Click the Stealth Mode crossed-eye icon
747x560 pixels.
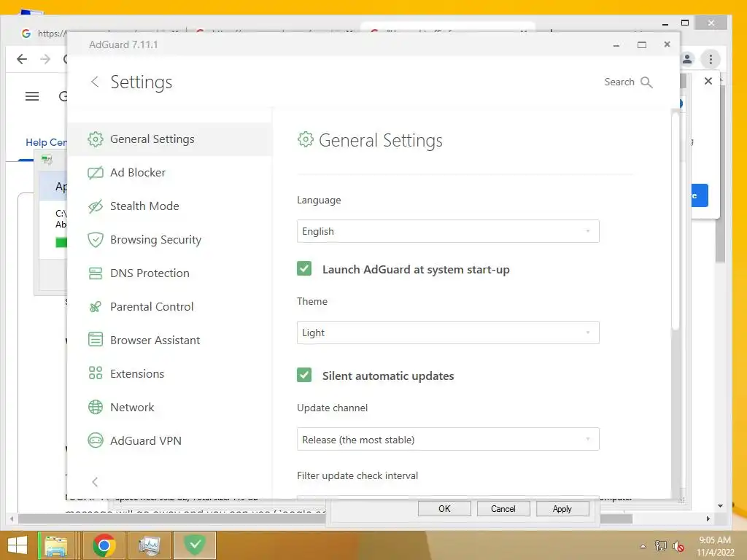96,206
